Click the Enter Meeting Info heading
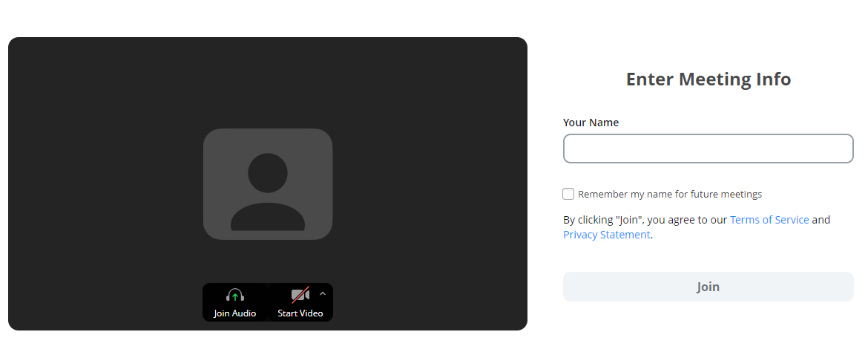The image size is (868, 355). click(708, 79)
